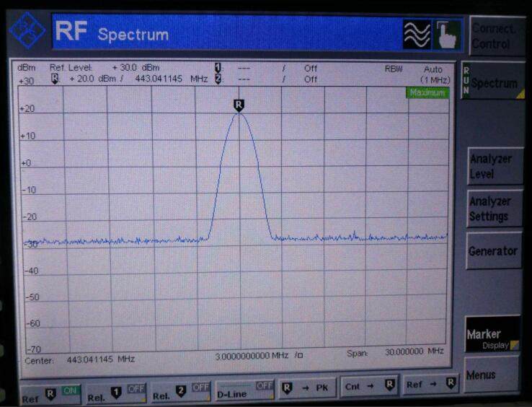Click the Ref → R softkey
Viewport: 532px width, 407px height.
click(x=431, y=384)
